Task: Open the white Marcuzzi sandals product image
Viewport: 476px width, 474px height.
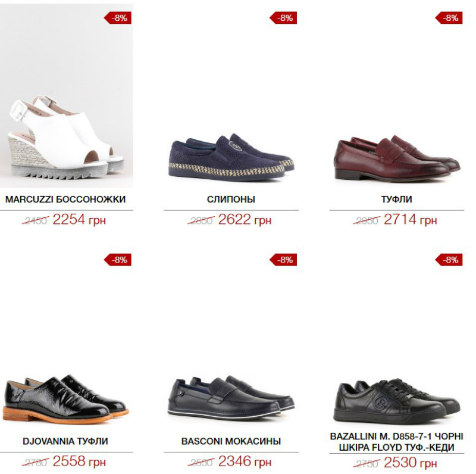Action: tap(67, 96)
